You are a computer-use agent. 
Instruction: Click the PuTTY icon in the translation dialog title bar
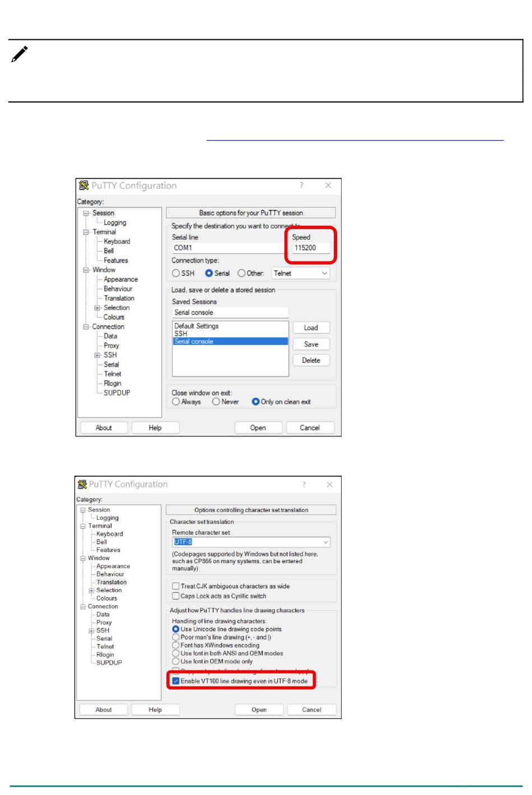tap(82, 484)
